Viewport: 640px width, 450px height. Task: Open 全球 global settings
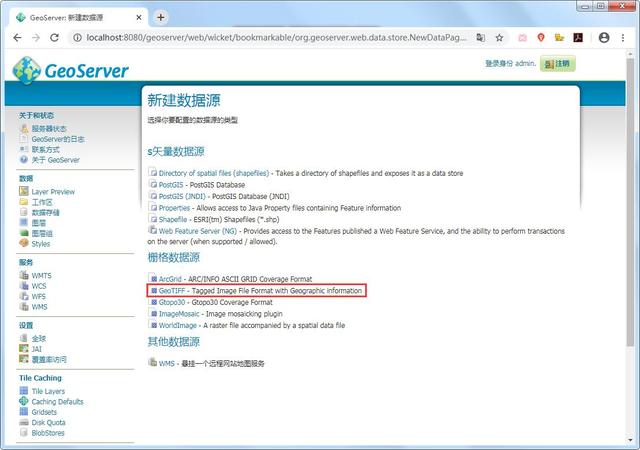[39, 339]
